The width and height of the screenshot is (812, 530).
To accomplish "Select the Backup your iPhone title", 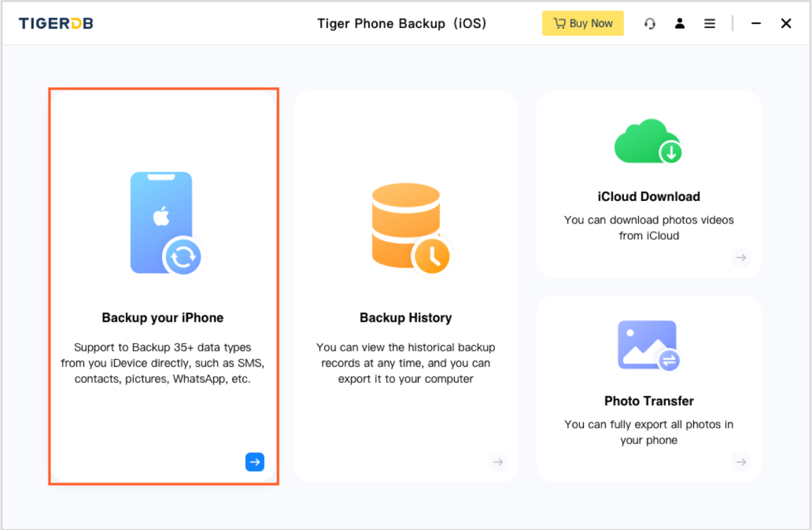I will point(163,318).
